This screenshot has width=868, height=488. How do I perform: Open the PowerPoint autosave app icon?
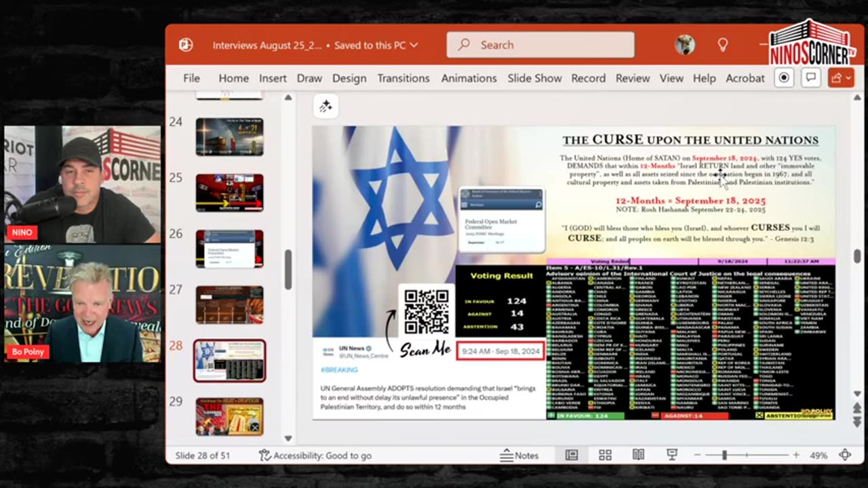tap(185, 45)
